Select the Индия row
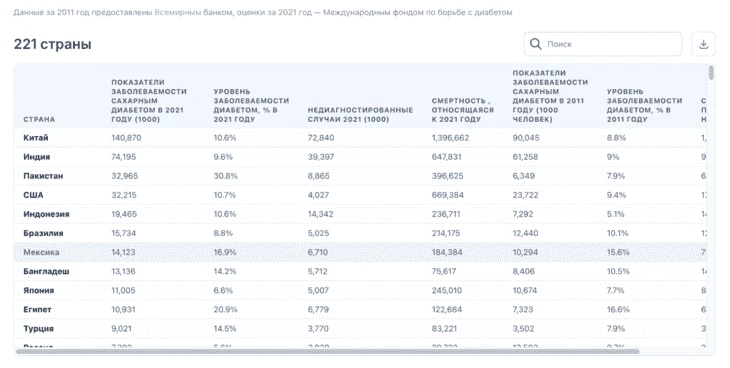Screen dimensions: 730x368 point(360,157)
